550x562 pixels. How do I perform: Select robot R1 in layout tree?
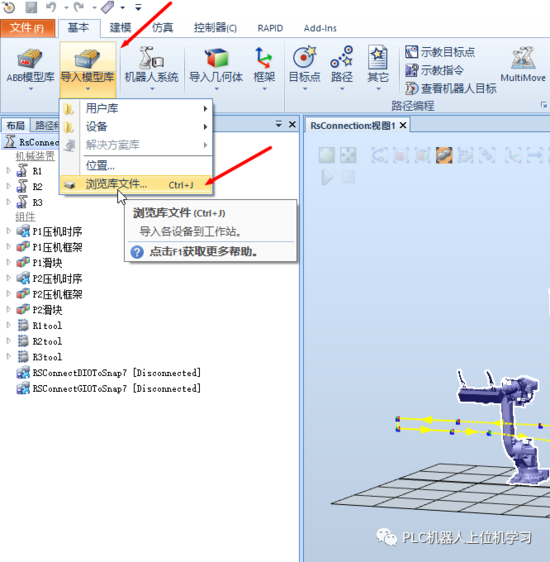(x=29, y=171)
